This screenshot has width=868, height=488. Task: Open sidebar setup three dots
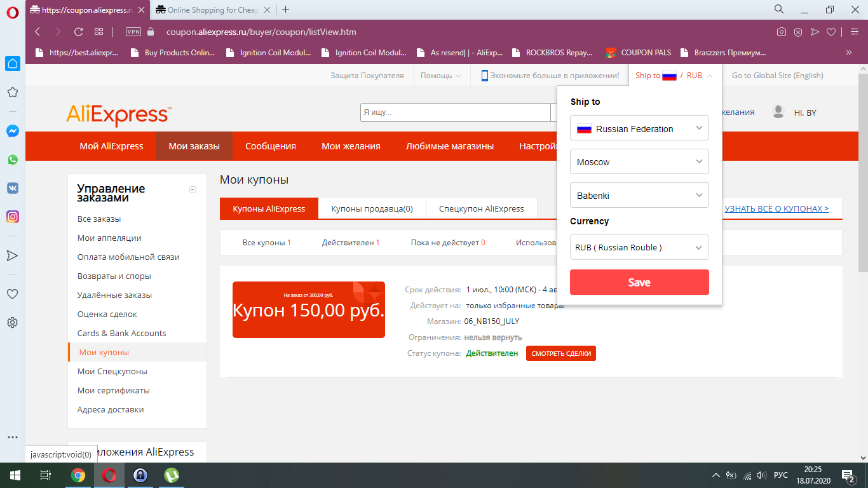(12, 437)
